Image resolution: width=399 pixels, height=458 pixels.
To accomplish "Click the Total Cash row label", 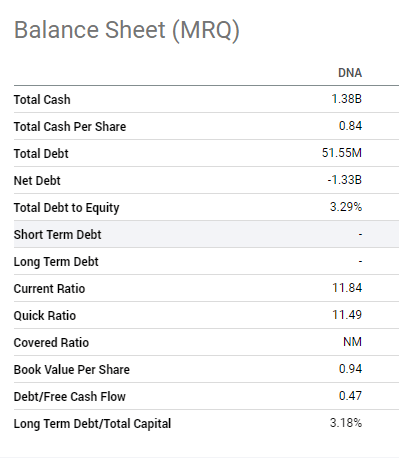I will click(x=42, y=100).
